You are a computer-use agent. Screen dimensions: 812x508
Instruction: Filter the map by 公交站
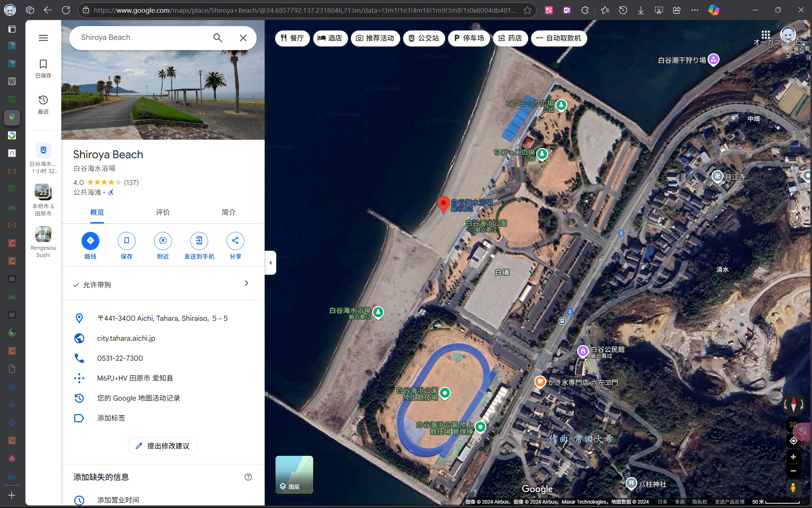(424, 38)
